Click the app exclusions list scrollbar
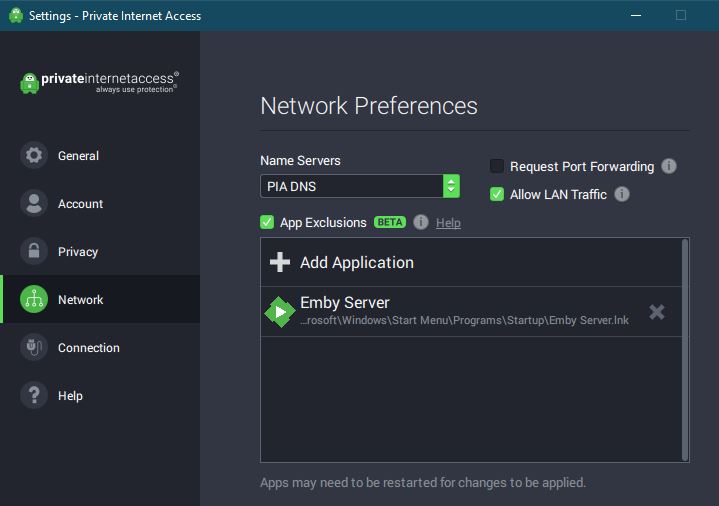Image resolution: width=719 pixels, height=506 pixels. pos(685,350)
